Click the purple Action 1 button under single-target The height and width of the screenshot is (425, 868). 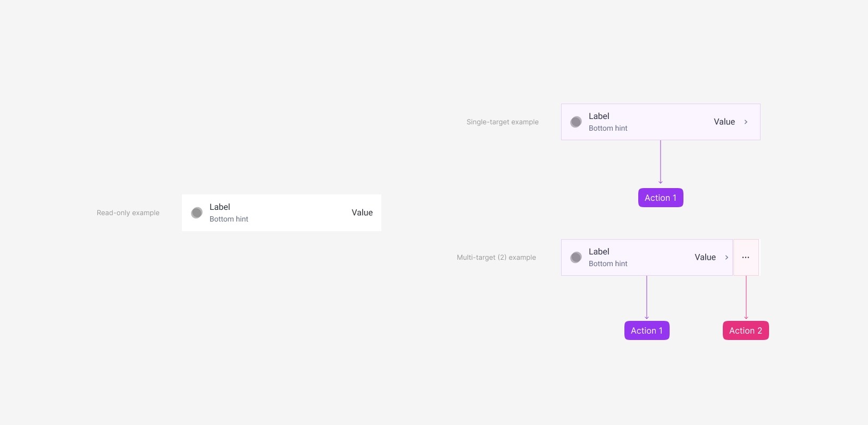click(661, 197)
